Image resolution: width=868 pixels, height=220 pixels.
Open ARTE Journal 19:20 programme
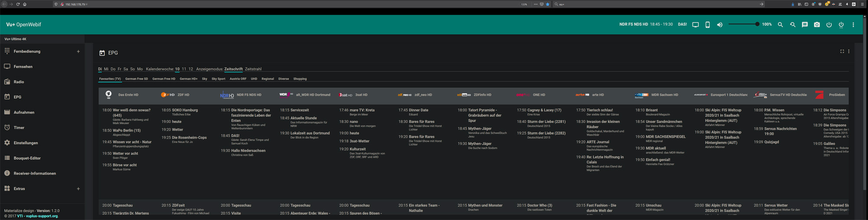(598, 142)
